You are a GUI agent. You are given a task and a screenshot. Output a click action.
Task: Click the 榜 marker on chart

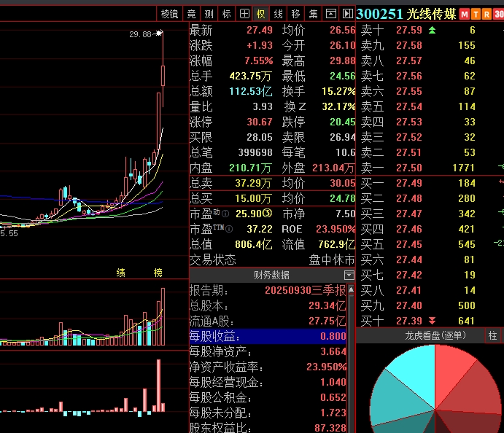tap(158, 273)
